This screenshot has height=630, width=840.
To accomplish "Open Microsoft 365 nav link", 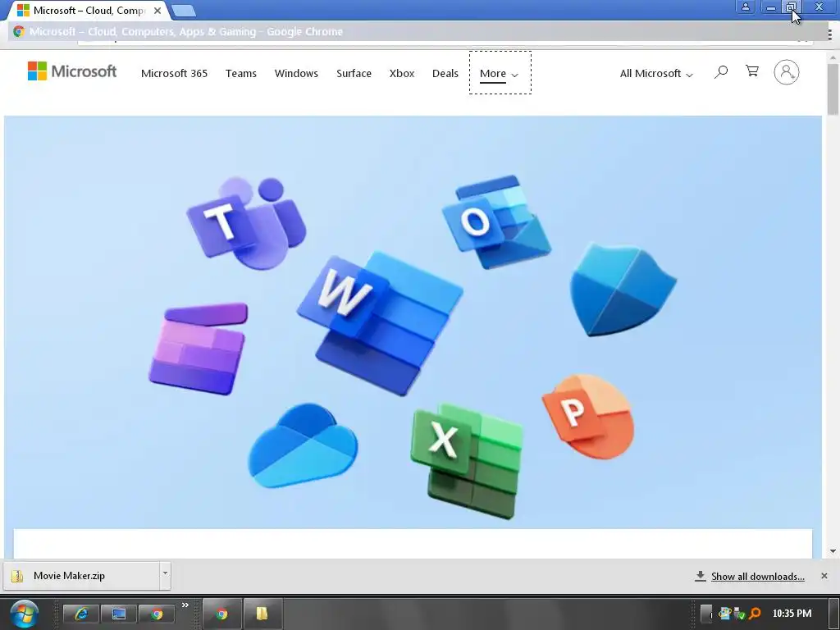I will pos(174,73).
